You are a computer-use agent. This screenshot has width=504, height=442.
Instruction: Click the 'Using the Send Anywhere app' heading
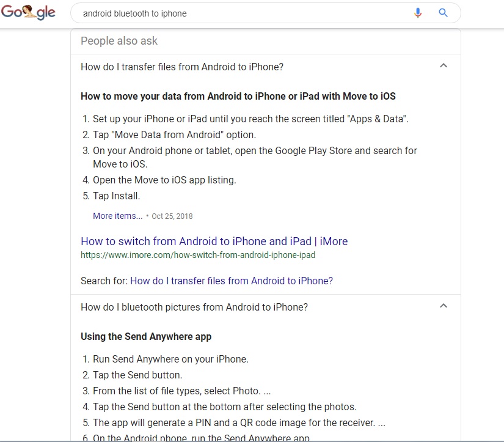point(146,336)
